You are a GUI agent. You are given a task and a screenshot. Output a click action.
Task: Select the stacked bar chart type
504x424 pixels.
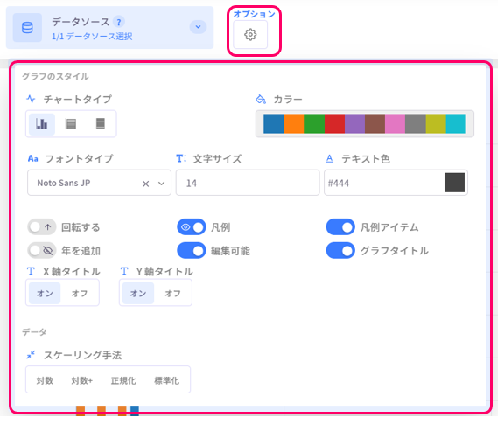tap(71, 124)
